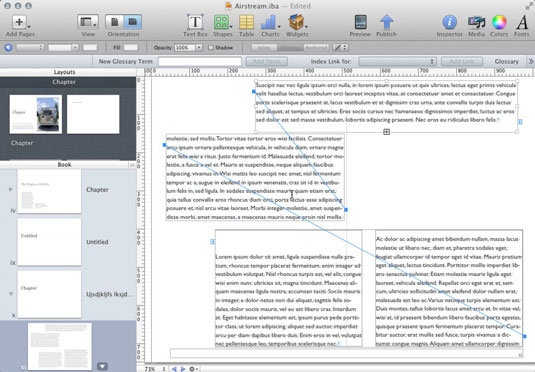Viewport: 535px width, 372px height.
Task: Click the link-in indicator beside bottom-left text box
Action: coord(212,242)
